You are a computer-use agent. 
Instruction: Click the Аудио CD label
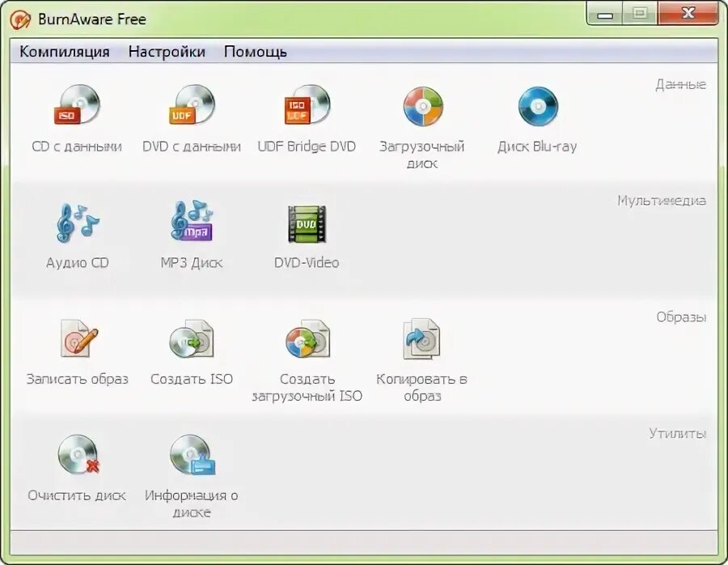tap(77, 263)
